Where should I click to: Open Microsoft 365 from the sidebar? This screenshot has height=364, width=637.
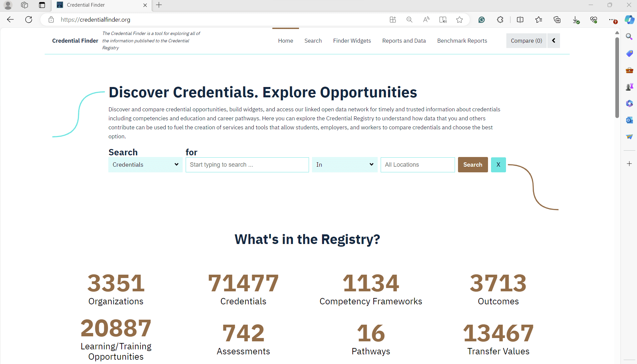click(629, 103)
